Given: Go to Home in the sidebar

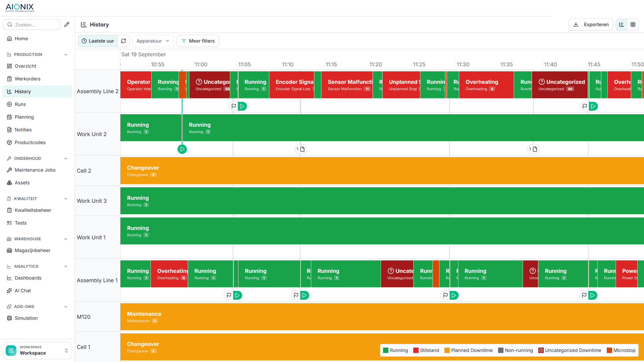Looking at the screenshot, I should coord(37,39).
